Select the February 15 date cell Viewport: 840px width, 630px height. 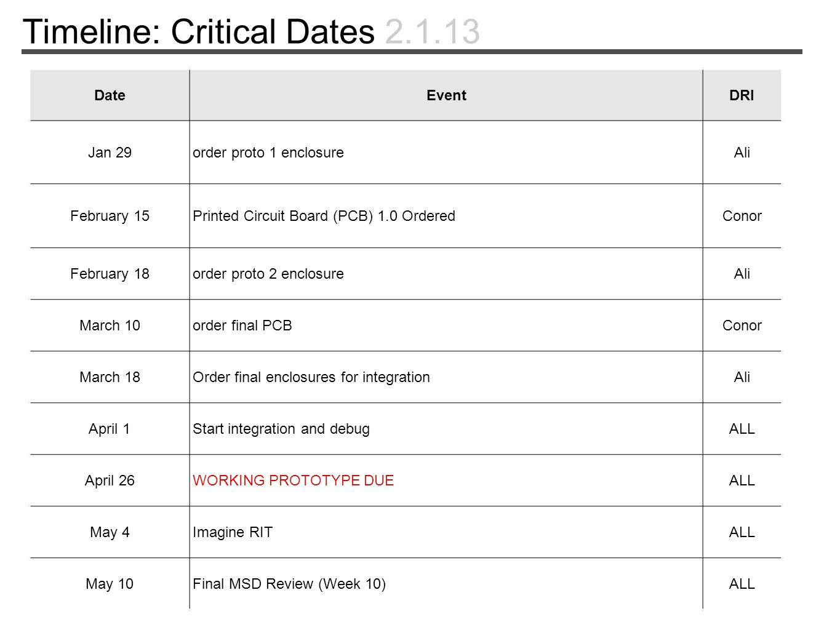tap(110, 216)
